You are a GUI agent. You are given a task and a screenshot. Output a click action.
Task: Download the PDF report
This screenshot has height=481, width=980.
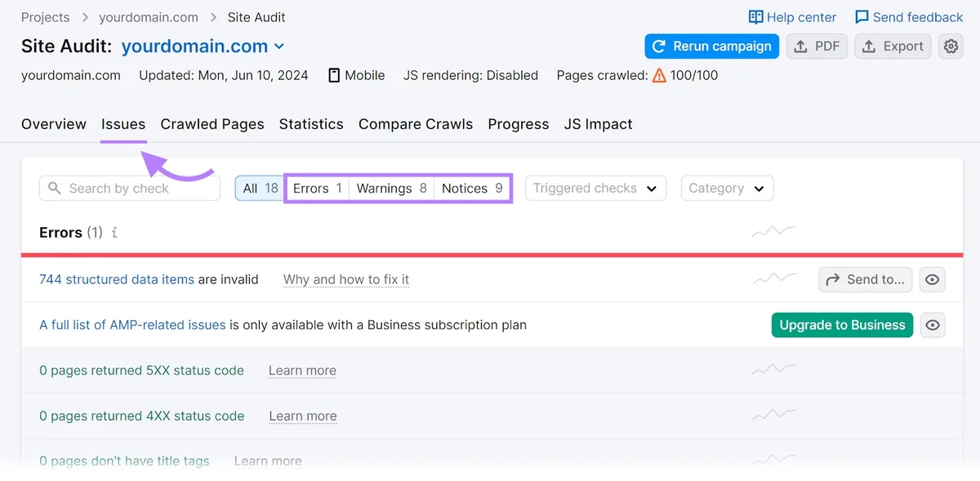pyautogui.click(x=817, y=47)
